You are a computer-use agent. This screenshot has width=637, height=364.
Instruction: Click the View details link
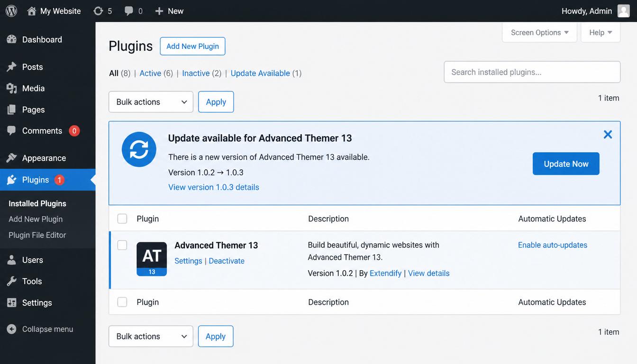(429, 273)
